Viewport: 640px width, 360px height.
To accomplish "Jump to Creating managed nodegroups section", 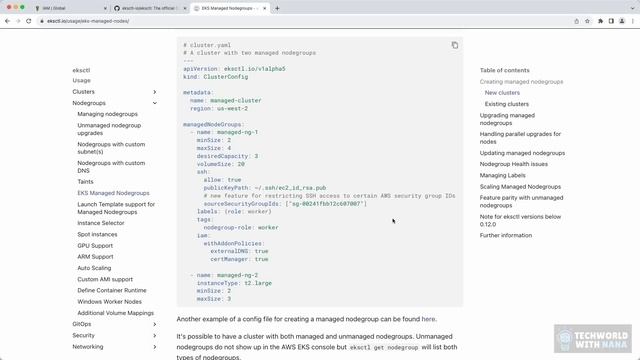I will tap(521, 82).
